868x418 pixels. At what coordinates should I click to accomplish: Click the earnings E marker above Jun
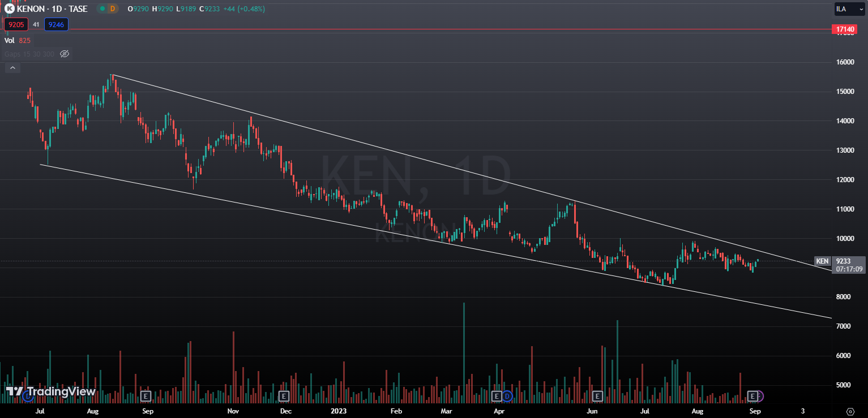coord(597,396)
